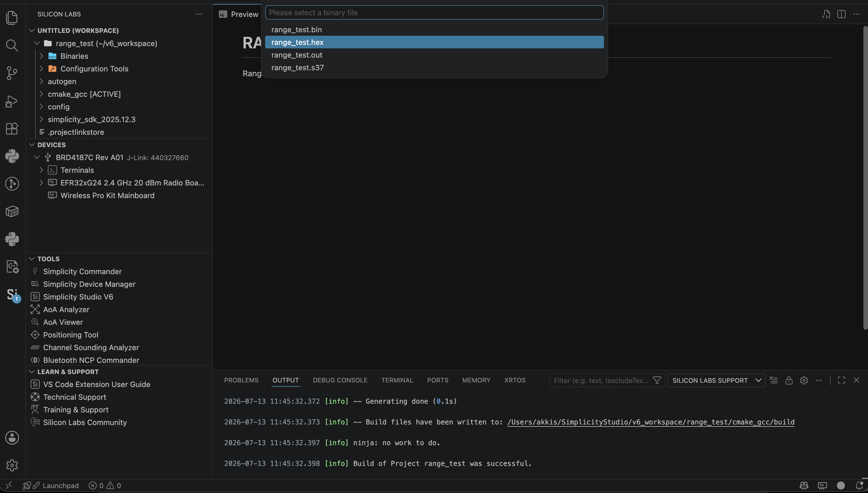The width and height of the screenshot is (868, 493).
Task: Clear the output panel icon
Action: 773,380
